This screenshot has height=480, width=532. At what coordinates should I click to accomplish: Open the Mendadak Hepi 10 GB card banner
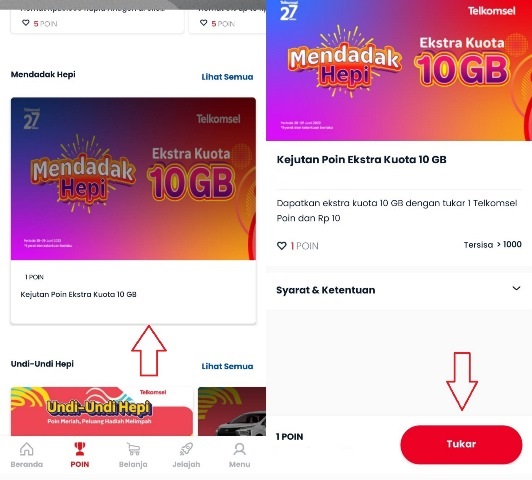pyautogui.click(x=133, y=179)
